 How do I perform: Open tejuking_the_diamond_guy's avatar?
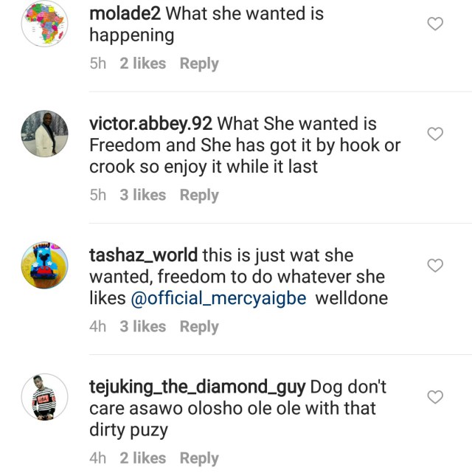[44, 396]
